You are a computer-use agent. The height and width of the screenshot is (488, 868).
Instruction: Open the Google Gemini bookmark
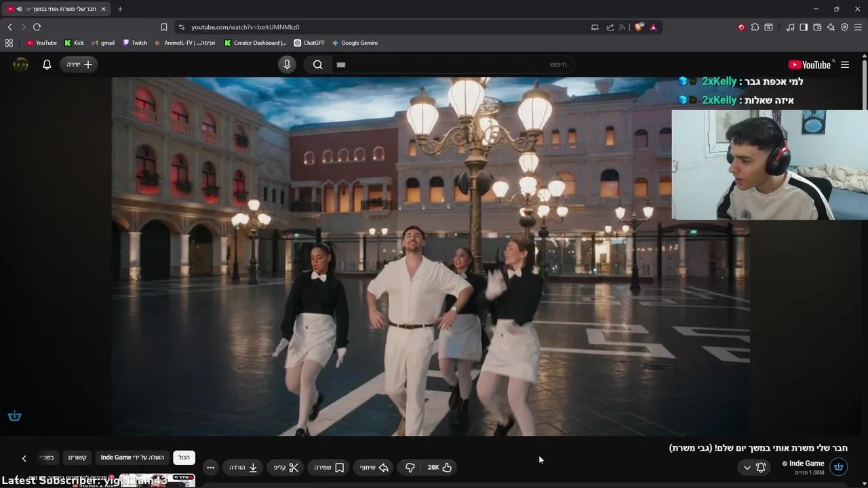(355, 43)
